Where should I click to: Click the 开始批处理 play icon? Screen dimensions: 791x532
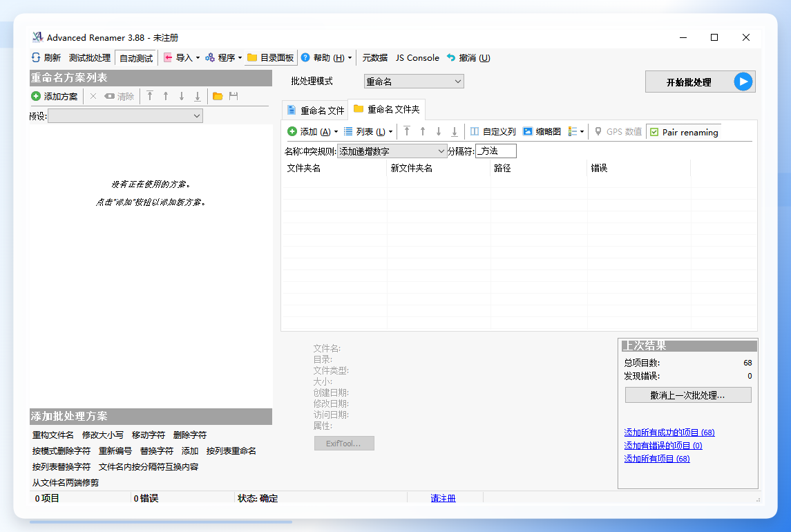743,82
